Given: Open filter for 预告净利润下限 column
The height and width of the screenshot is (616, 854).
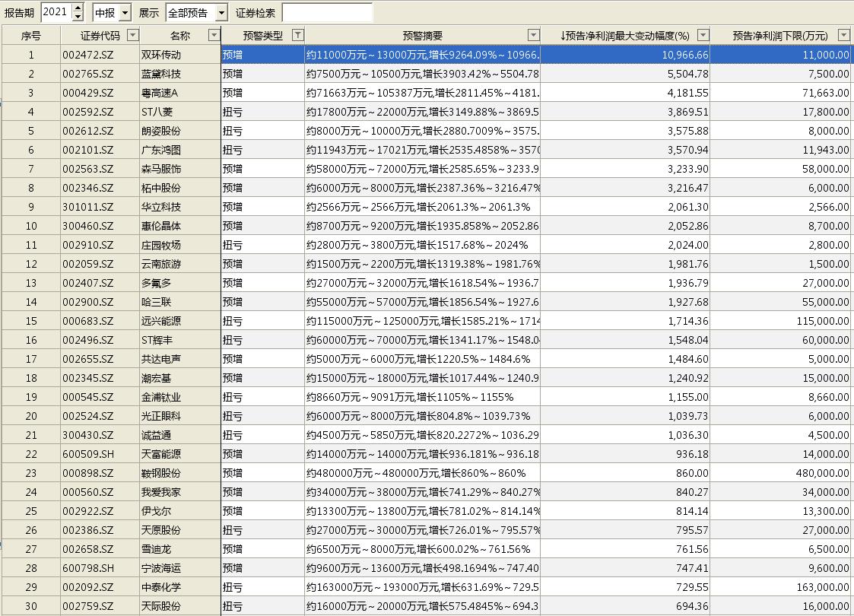Looking at the screenshot, I should 843,35.
